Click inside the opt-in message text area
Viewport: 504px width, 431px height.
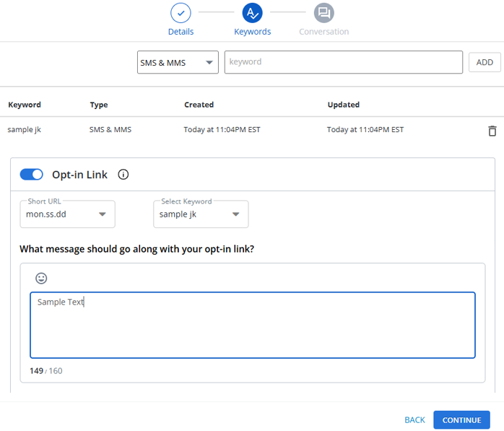pyautogui.click(x=253, y=325)
